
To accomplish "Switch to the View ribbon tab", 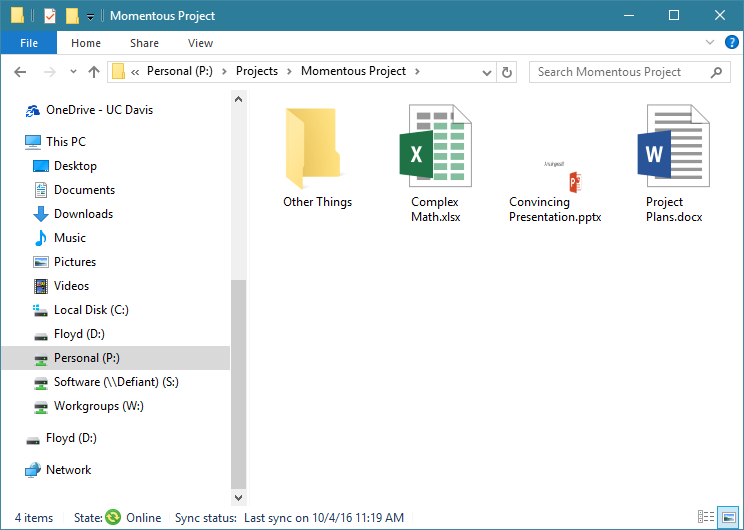I will pos(200,43).
